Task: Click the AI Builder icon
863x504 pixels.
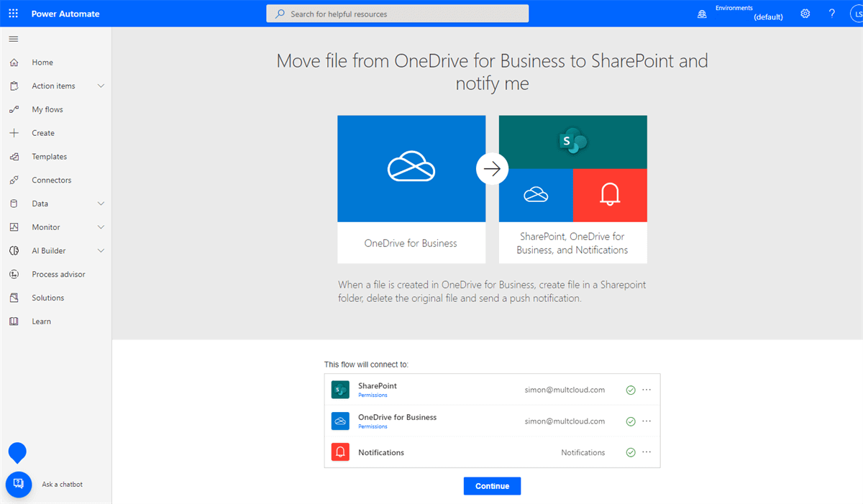Action: point(14,251)
